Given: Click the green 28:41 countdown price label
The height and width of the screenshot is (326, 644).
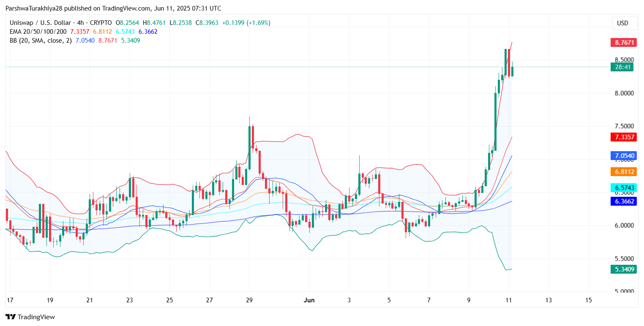Looking at the screenshot, I should pyautogui.click(x=622, y=67).
